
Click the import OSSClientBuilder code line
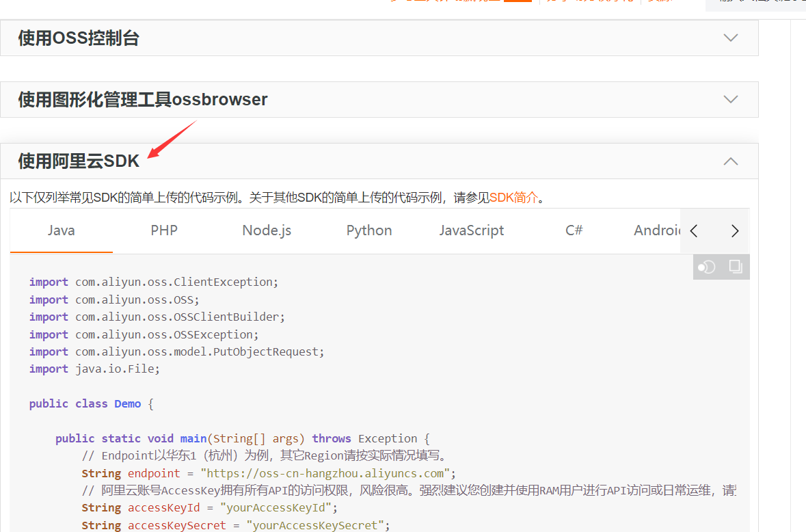coord(157,317)
